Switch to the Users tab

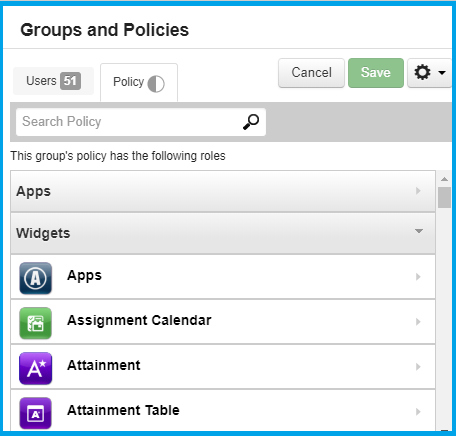point(53,81)
